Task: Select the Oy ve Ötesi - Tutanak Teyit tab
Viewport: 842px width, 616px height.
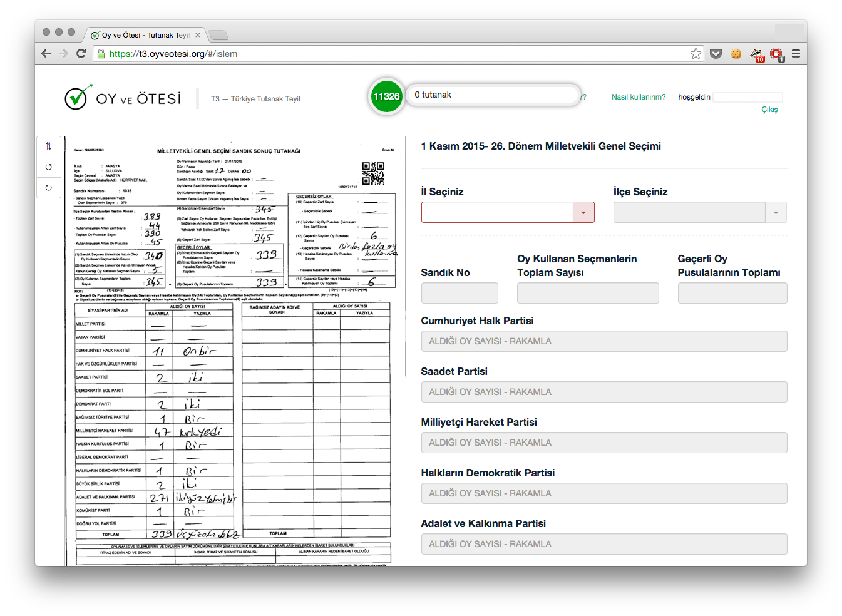Action: (x=146, y=35)
